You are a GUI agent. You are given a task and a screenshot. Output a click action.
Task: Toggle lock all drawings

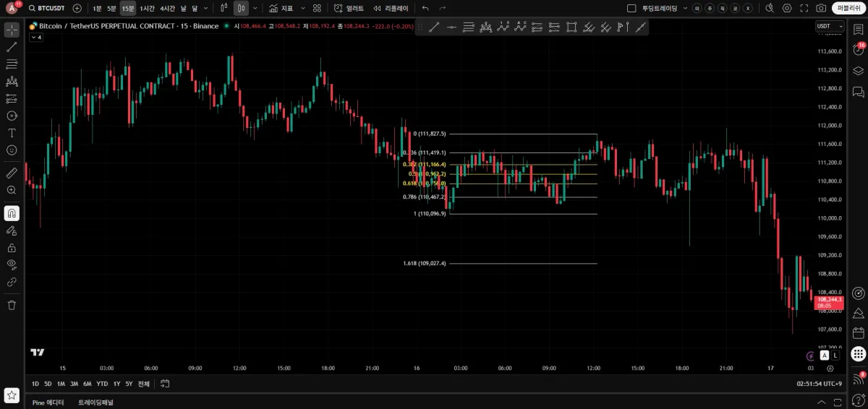[x=12, y=248]
